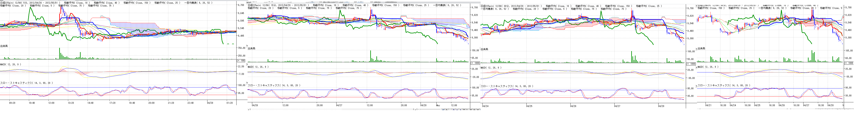Screen dimensions: 868x131
Task: Click the X icon ending the 15-minute chart toolbar
Action: pyautogui.click(x=478, y=110)
